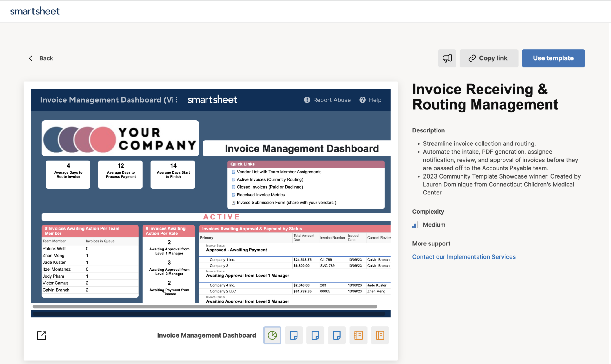Click the megaphone feedback icon button
Image resolution: width=611 pixels, height=364 pixels.
coord(447,58)
